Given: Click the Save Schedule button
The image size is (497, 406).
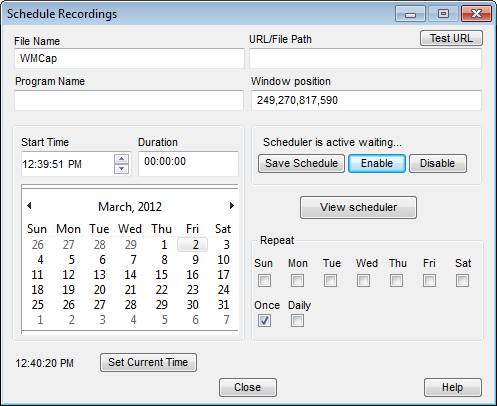Looking at the screenshot, I should 301,163.
